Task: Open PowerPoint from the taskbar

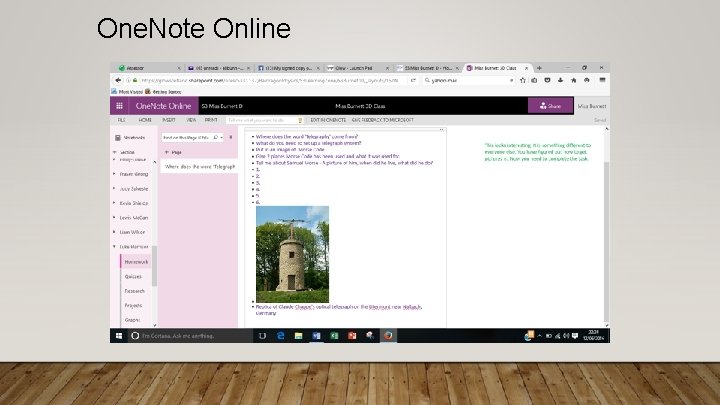Action: pyautogui.click(x=352, y=336)
